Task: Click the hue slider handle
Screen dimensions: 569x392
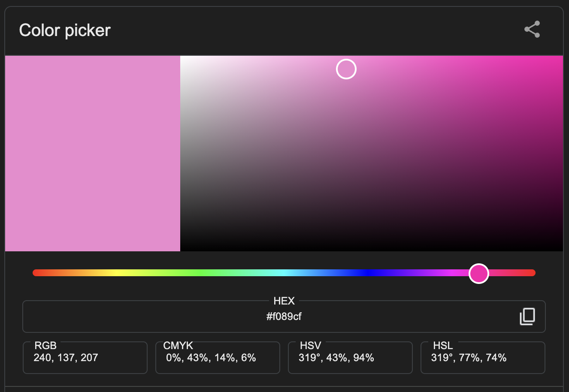Action: pyautogui.click(x=479, y=273)
